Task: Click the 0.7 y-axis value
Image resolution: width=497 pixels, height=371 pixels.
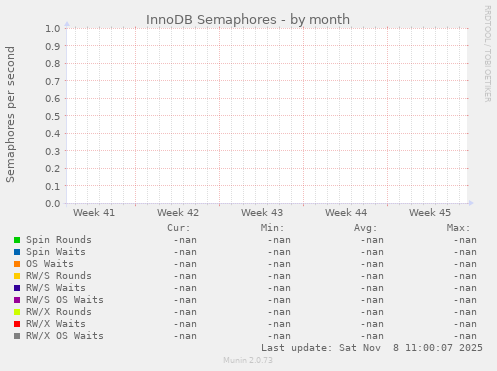Action: tap(53, 81)
